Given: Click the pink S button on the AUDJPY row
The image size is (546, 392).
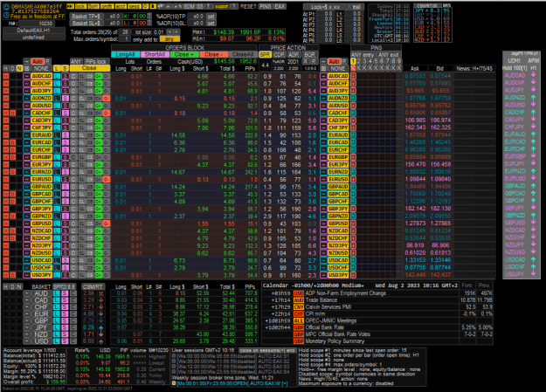Looking at the screenshot, I should click(x=65, y=91).
